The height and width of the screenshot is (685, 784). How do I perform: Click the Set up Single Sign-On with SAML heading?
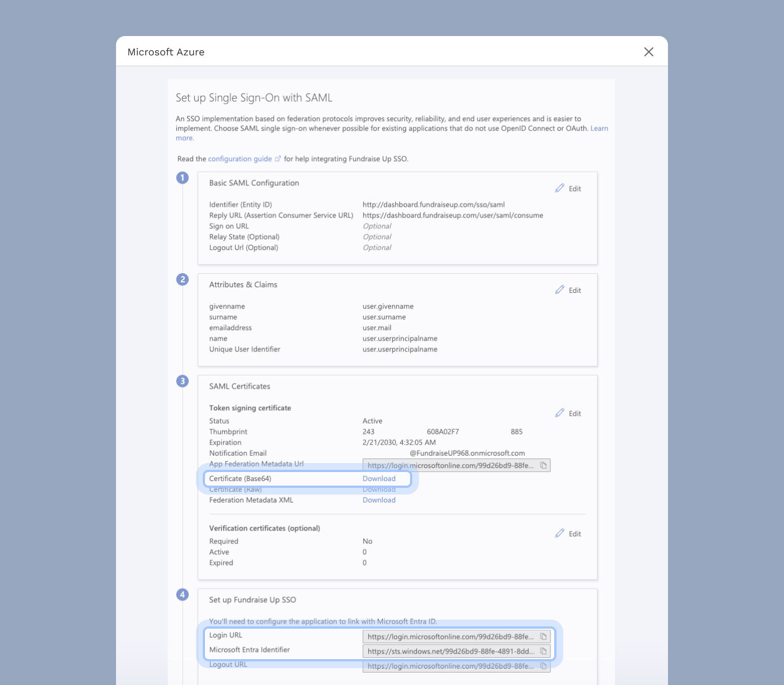coord(254,98)
